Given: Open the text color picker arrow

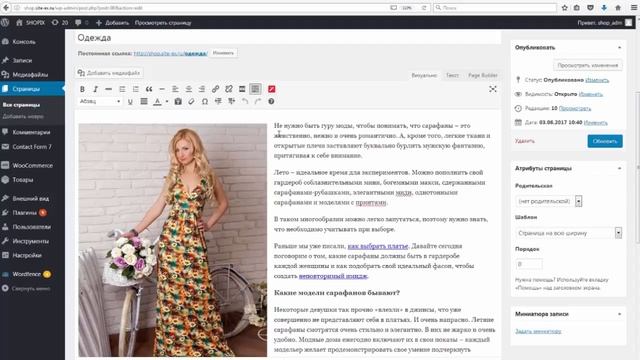Looking at the screenshot, I should click(167, 102).
